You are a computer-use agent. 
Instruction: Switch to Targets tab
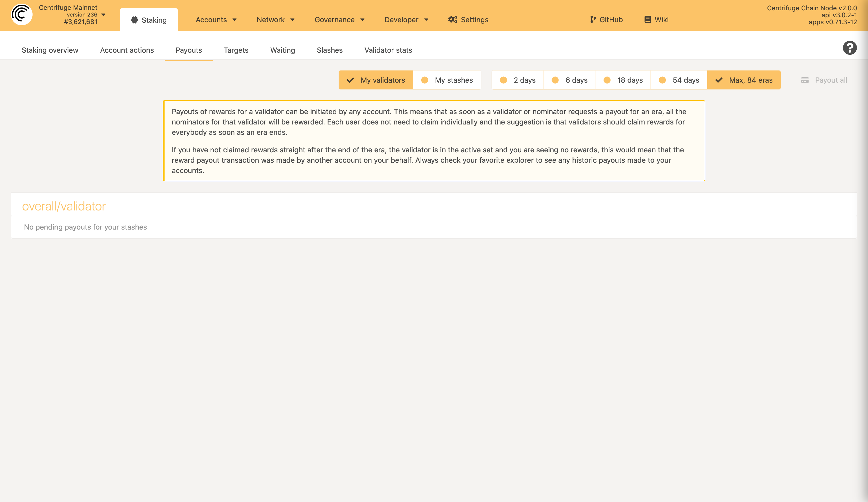236,50
